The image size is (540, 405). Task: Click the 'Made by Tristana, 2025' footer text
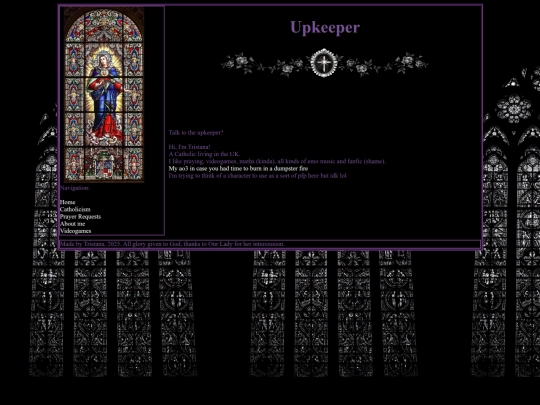[x=172, y=244]
